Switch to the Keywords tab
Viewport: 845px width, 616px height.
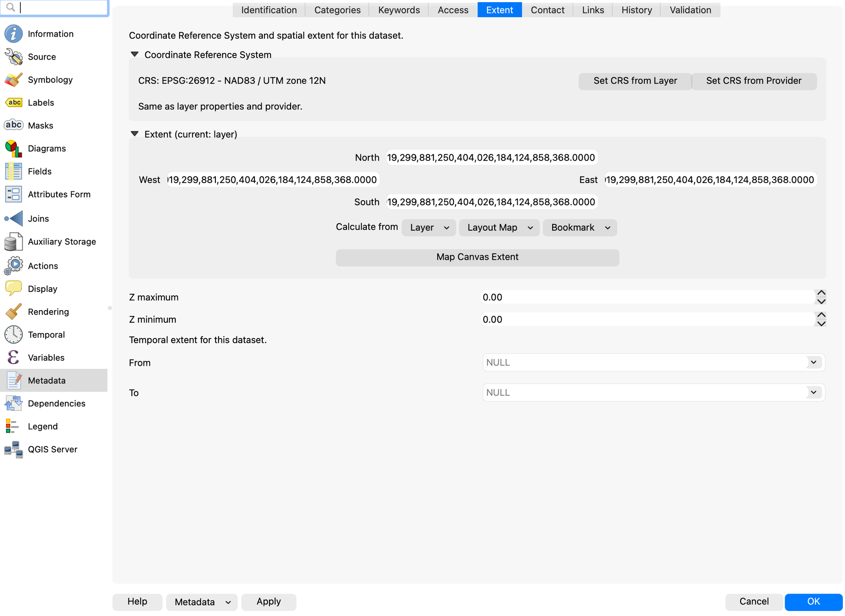point(399,10)
